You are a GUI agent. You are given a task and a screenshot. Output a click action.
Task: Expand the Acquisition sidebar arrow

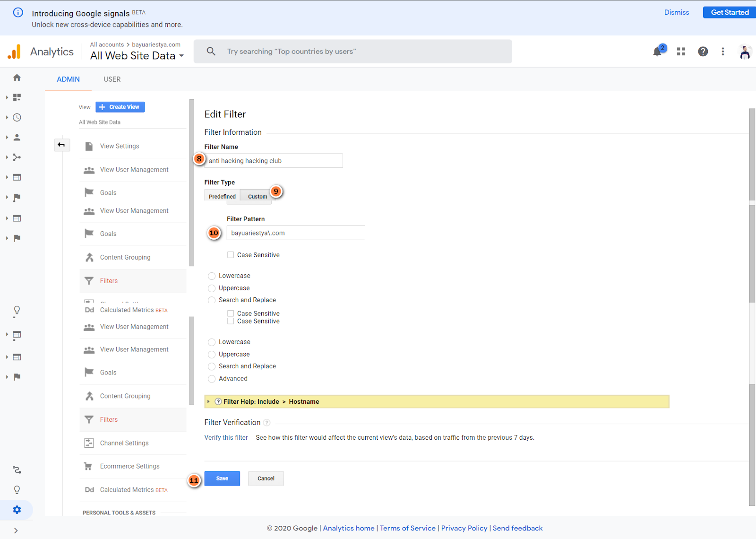(7, 157)
